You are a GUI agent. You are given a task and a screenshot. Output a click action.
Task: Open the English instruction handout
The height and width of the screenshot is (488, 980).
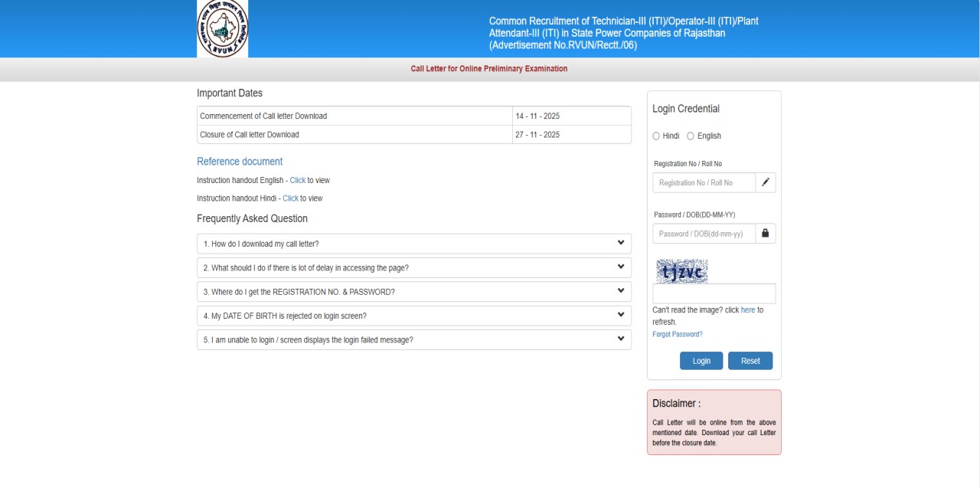(297, 180)
